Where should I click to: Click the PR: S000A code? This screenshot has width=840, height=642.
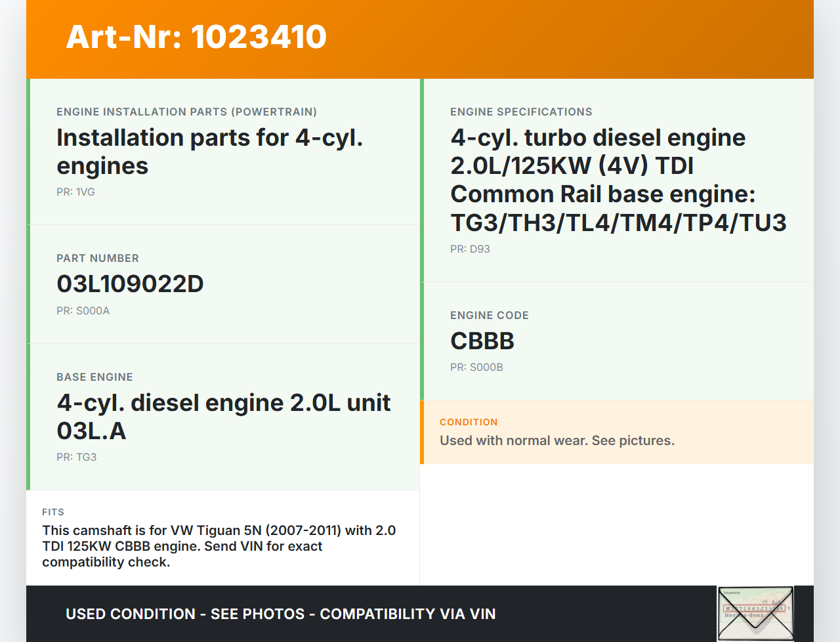tap(83, 310)
